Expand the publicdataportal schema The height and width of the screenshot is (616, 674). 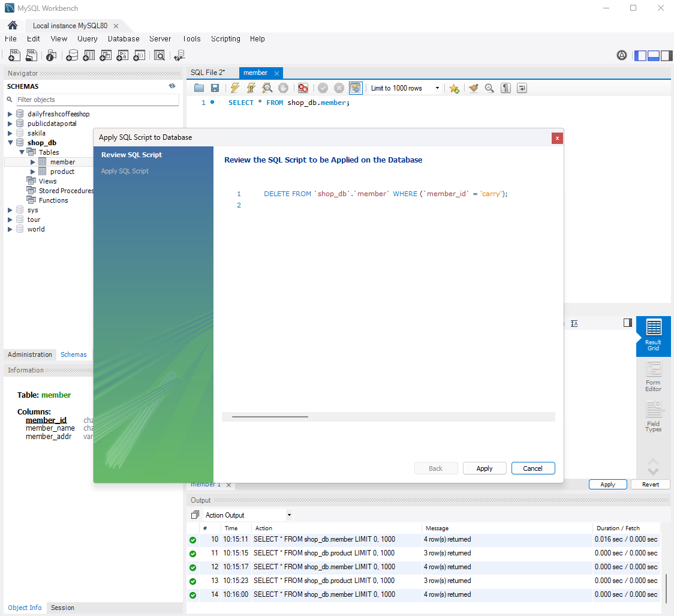[10, 124]
